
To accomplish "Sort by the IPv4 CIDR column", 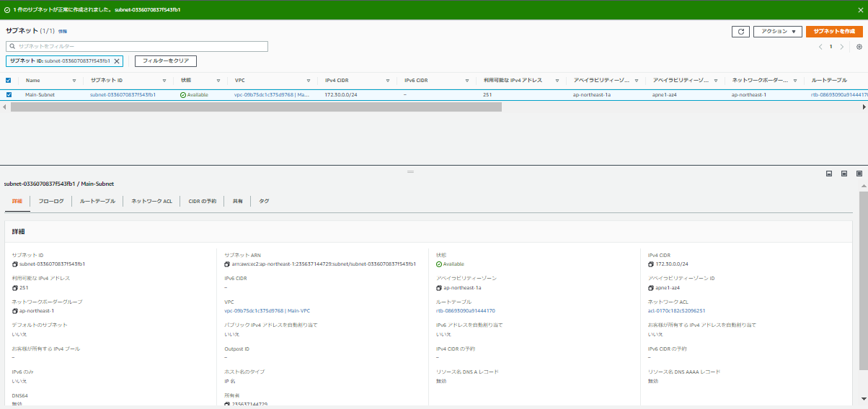I will click(337, 81).
